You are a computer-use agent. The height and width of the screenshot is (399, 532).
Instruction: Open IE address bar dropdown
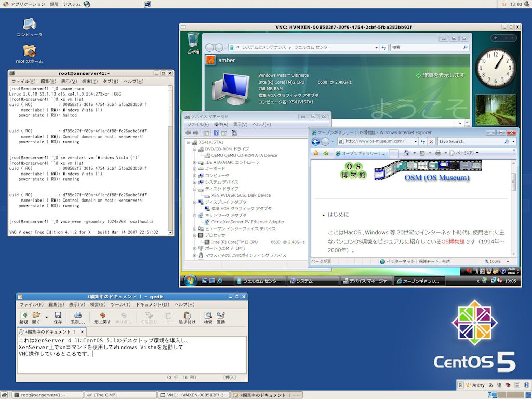416,142
